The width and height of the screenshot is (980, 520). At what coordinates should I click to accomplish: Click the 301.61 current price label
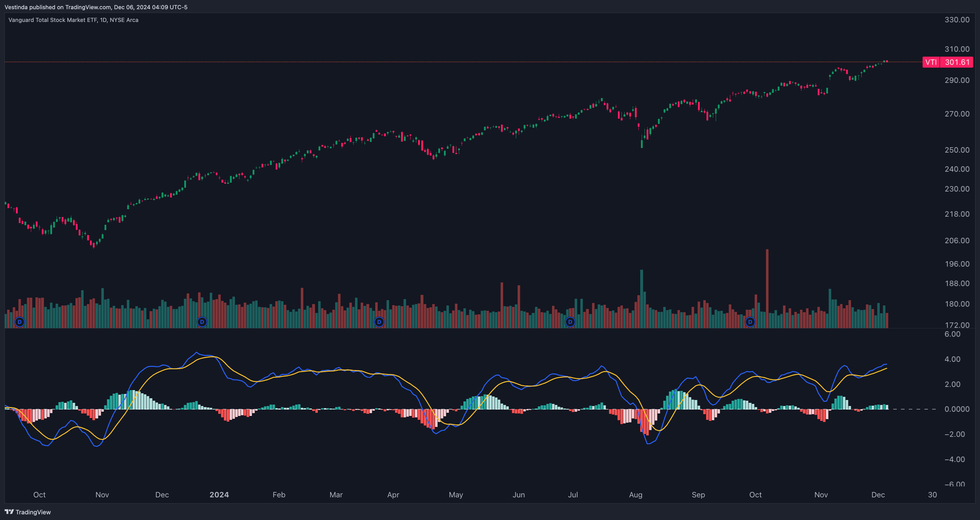point(957,62)
